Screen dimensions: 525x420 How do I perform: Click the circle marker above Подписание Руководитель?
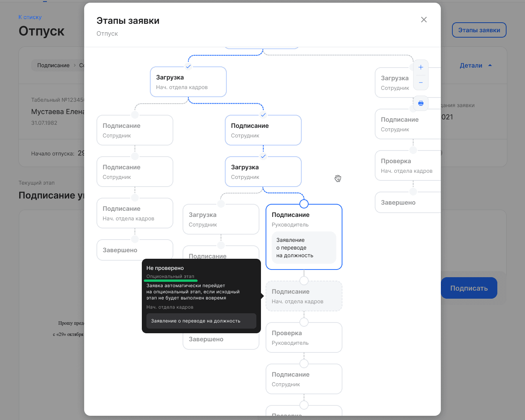(304, 203)
